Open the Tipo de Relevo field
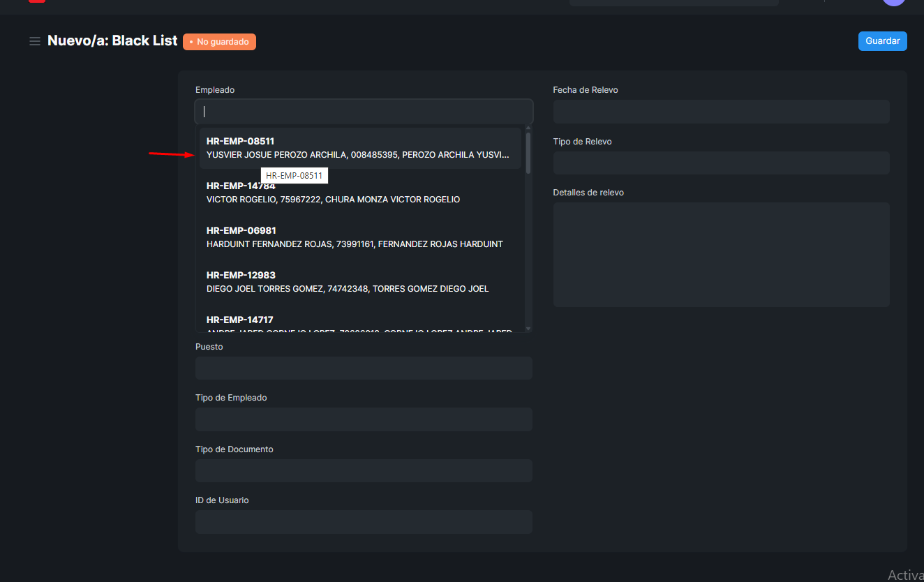Image resolution: width=924 pixels, height=582 pixels. pos(721,163)
